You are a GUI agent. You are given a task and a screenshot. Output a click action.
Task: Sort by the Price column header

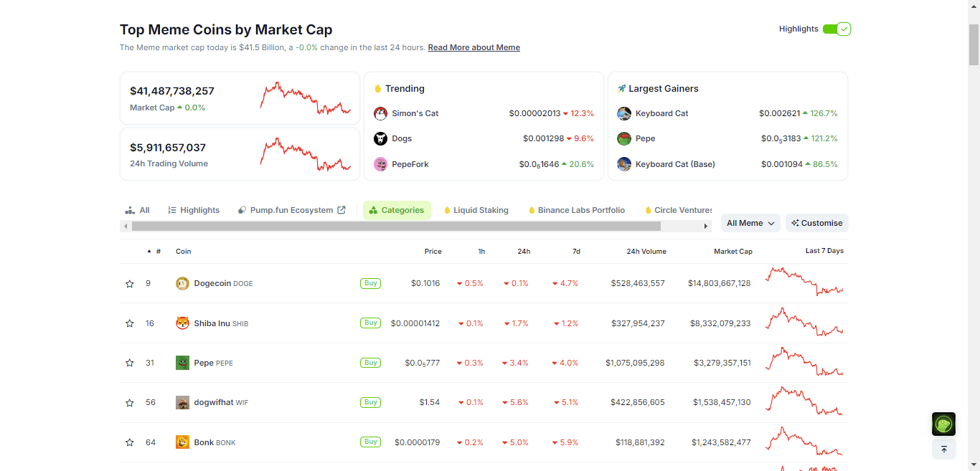point(433,252)
